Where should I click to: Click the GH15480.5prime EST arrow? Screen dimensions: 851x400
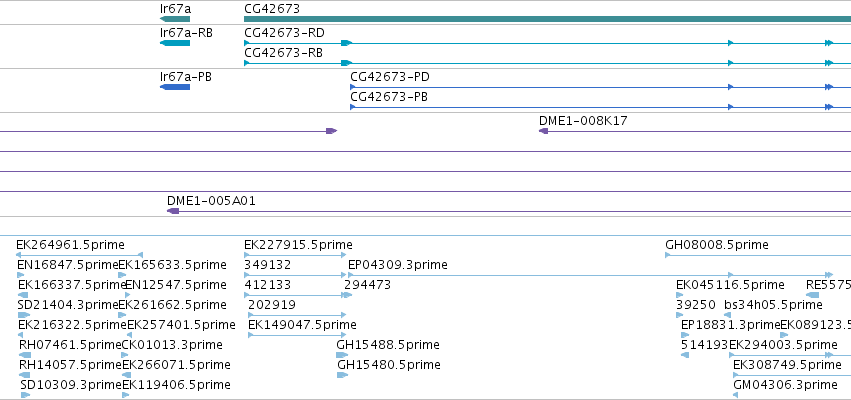(342, 375)
